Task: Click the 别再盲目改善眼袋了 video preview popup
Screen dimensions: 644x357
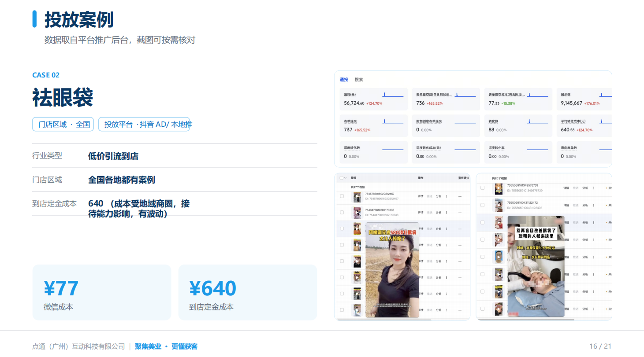Action: coord(536,266)
